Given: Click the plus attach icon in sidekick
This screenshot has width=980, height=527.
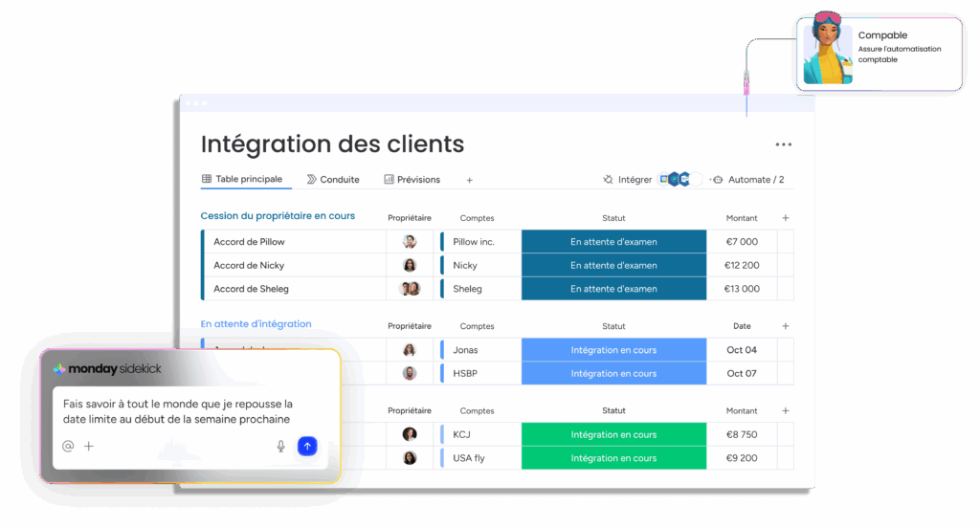Looking at the screenshot, I should point(89,446).
